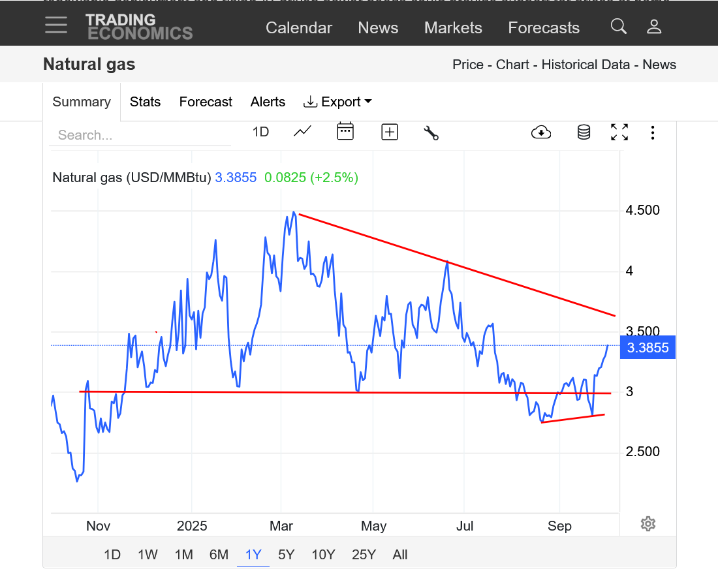Expand the Export dropdown
This screenshot has width=718, height=588.
point(337,102)
